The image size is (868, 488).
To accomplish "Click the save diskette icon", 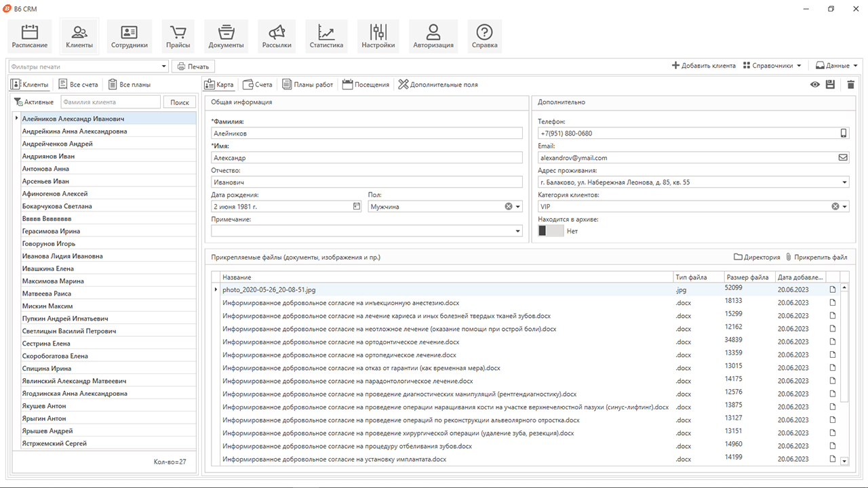I will [830, 85].
